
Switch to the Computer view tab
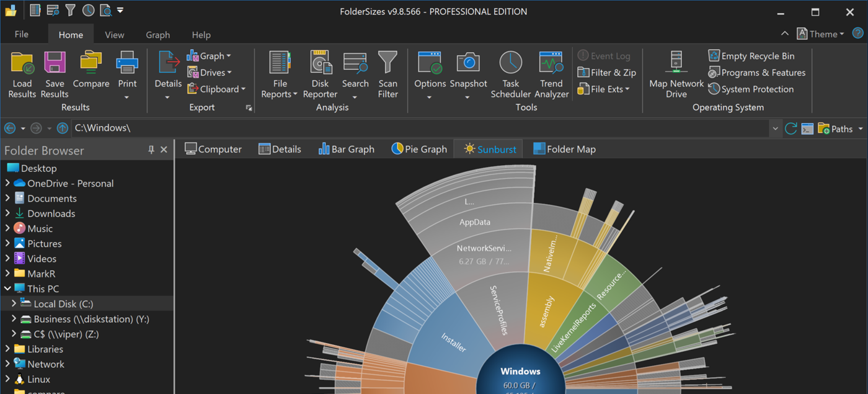coord(213,149)
